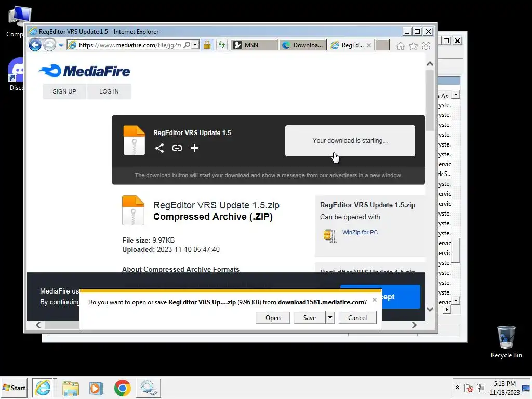Show hidden tray icons arrow
The height and width of the screenshot is (399, 532).
[x=457, y=388]
